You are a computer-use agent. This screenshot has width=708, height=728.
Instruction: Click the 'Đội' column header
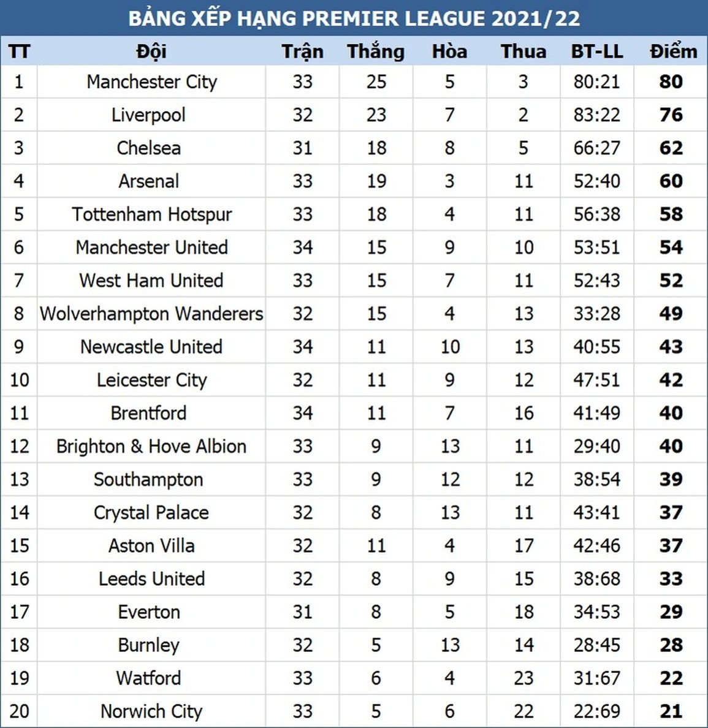point(151,51)
